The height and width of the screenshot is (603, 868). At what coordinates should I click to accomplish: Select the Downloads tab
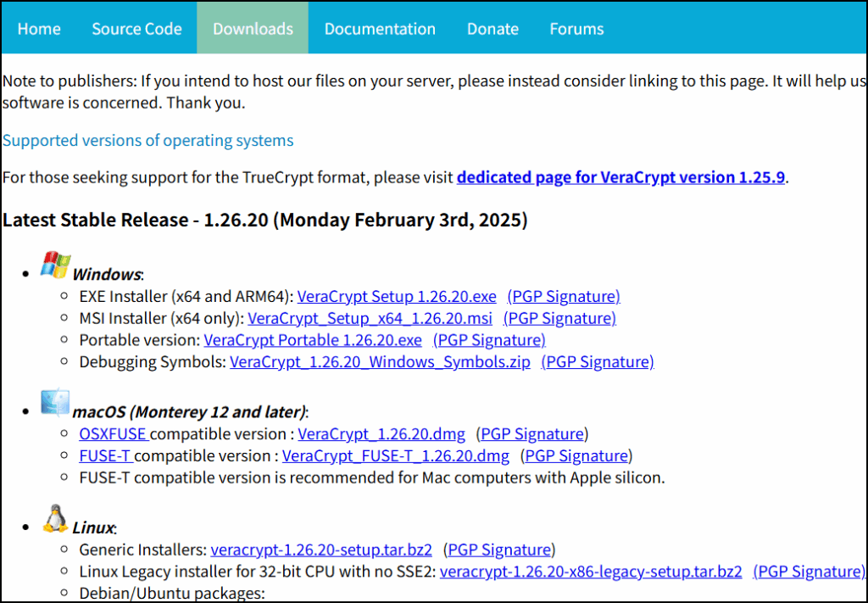253,29
